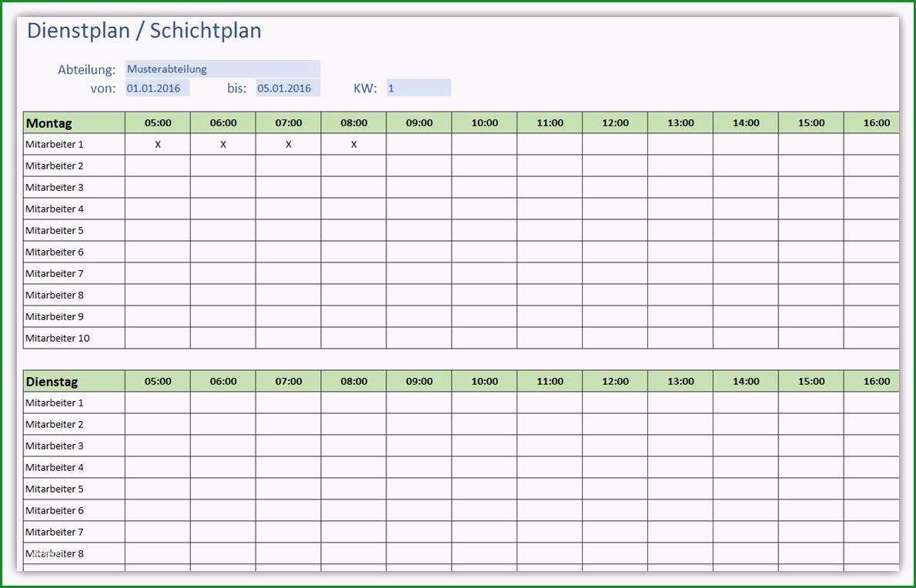Click the x in Montag Mitarbeiter 1 08:00

click(354, 144)
